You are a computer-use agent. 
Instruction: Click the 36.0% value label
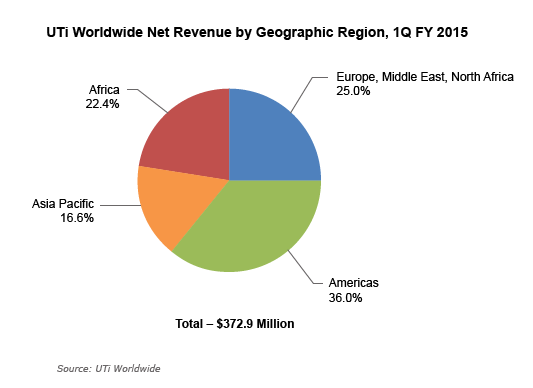point(345,298)
